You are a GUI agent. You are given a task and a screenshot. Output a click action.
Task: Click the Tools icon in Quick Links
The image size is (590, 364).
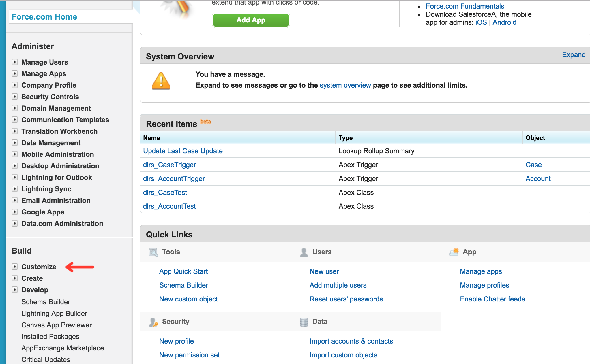(153, 252)
